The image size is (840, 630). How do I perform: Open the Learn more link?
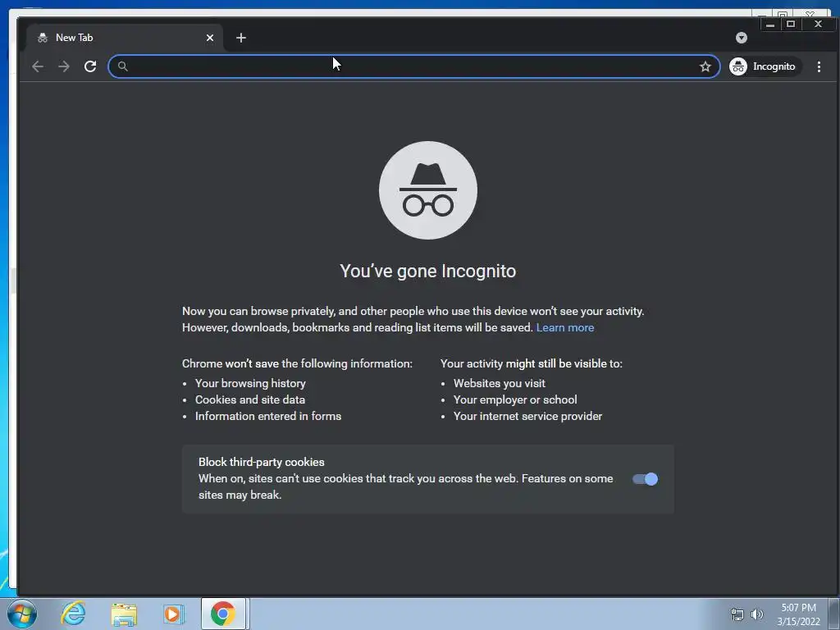[x=564, y=327]
